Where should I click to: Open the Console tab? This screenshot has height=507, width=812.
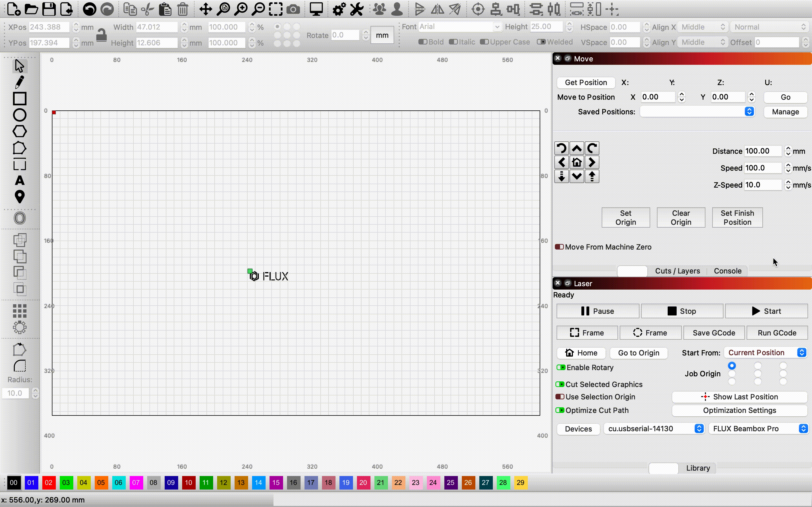pos(727,271)
